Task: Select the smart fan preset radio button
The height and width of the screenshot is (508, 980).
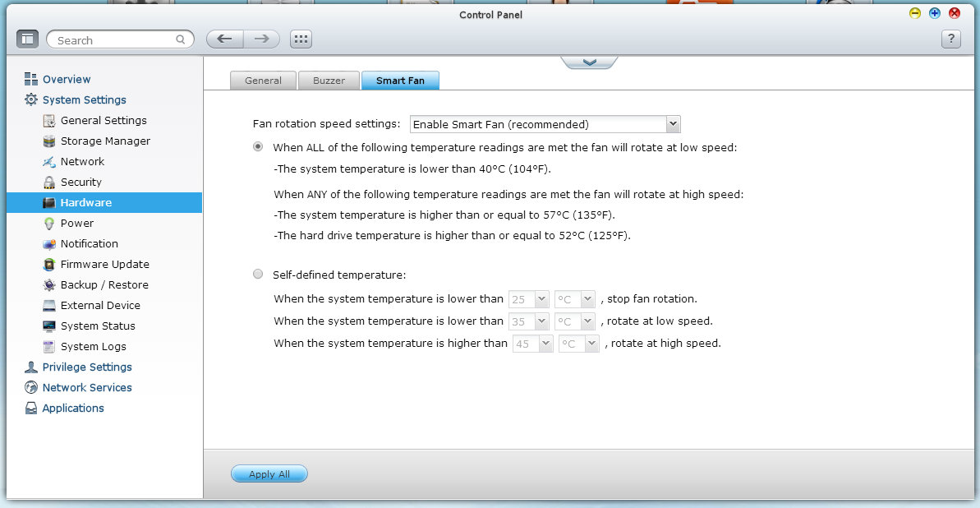Action: coord(258,147)
